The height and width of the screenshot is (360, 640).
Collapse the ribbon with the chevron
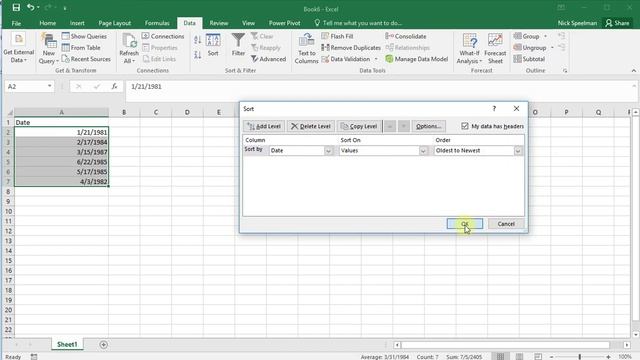(633, 71)
